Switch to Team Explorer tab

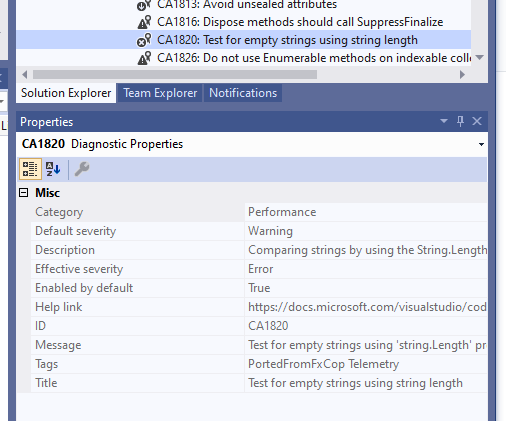coord(160,93)
